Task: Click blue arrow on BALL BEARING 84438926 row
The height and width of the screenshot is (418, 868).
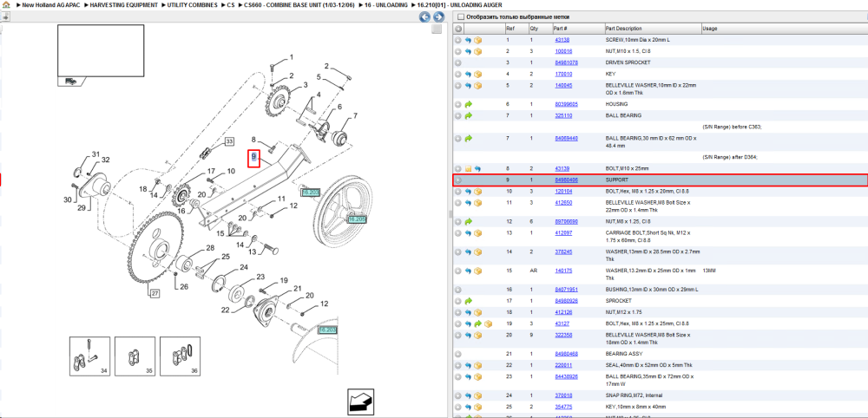Action: coord(468,376)
